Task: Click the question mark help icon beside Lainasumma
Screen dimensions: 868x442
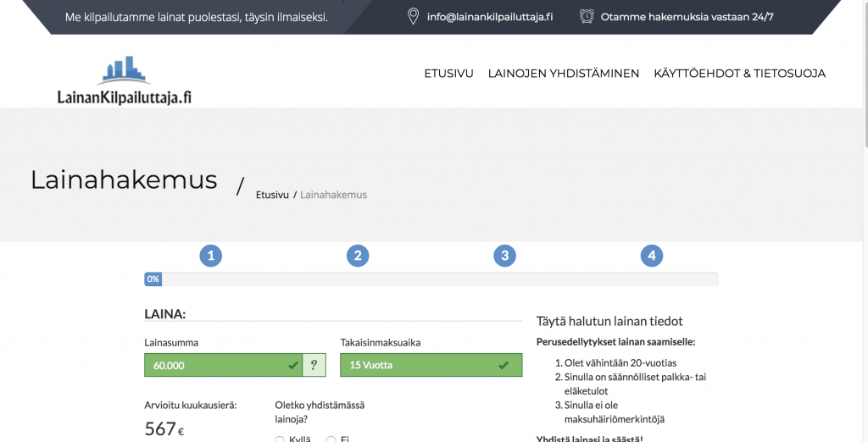Action: coord(314,365)
